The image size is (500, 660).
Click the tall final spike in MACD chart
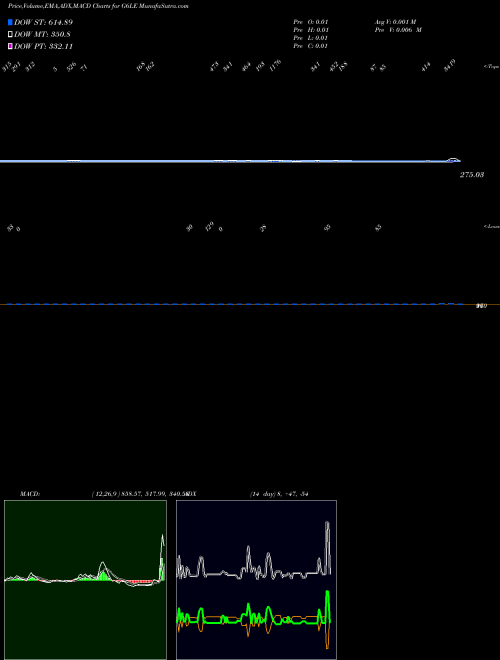pos(162,558)
